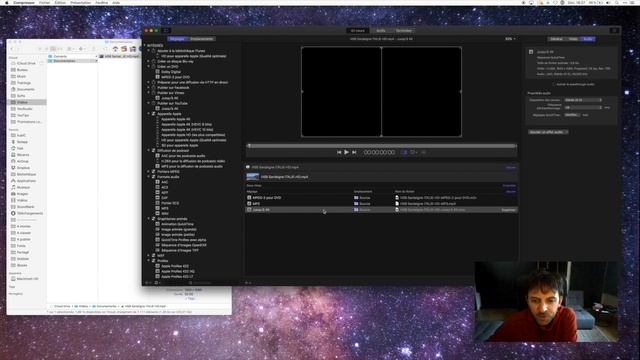This screenshot has width=640, height=360.
Task: Collapse the Diffusion de podcast group
Action: click(x=149, y=151)
